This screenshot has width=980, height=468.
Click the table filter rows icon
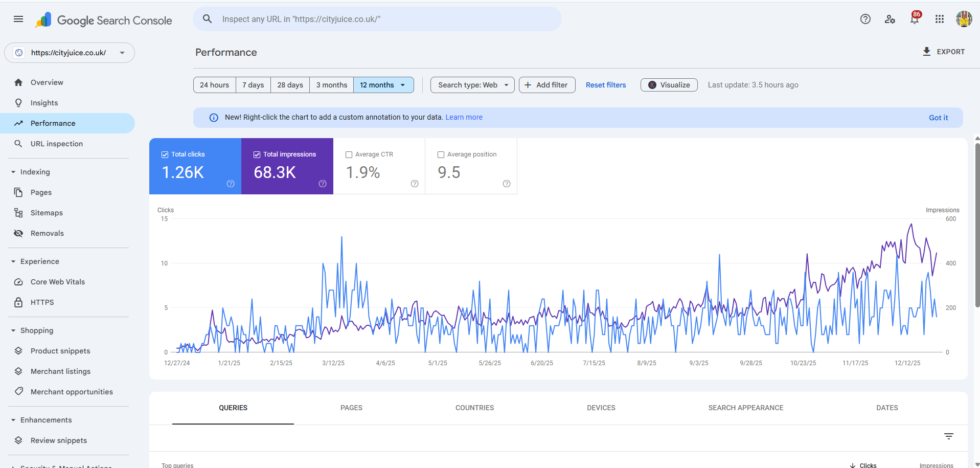click(948, 436)
